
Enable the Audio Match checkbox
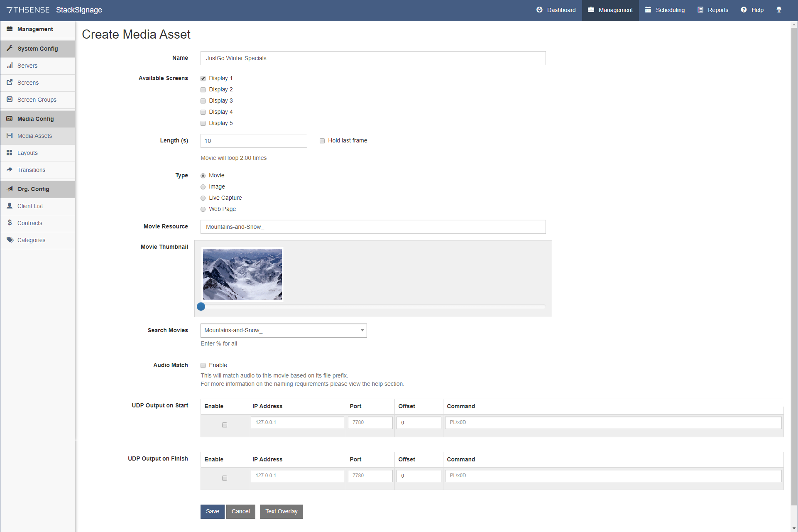coord(203,365)
